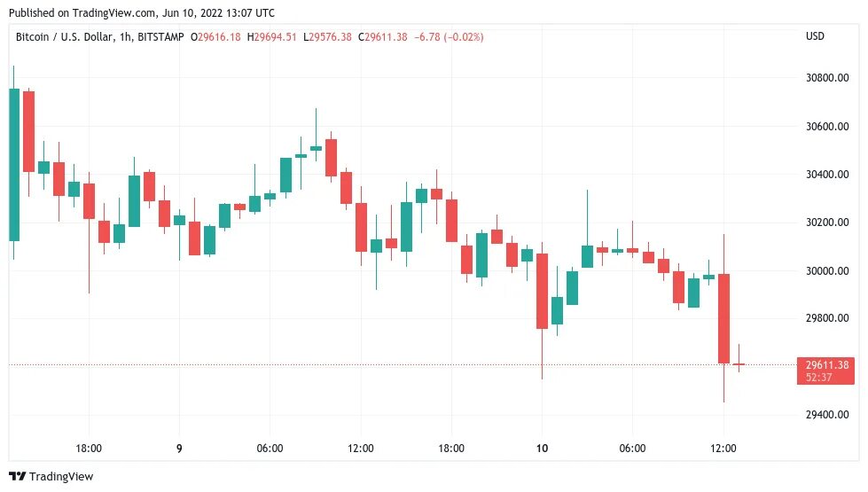868x492 pixels.
Task: Click the large red candle at 12:00 on June 10
Action: pyautogui.click(x=723, y=318)
